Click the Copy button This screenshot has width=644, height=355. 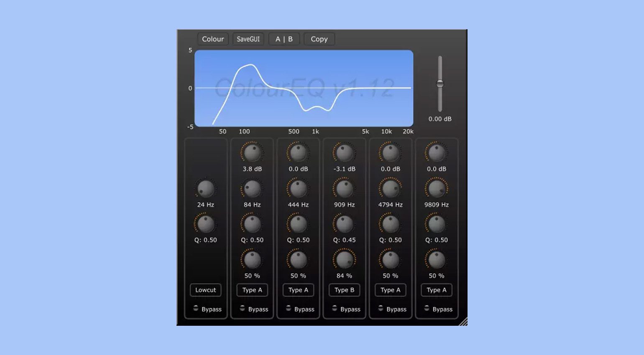pyautogui.click(x=319, y=39)
